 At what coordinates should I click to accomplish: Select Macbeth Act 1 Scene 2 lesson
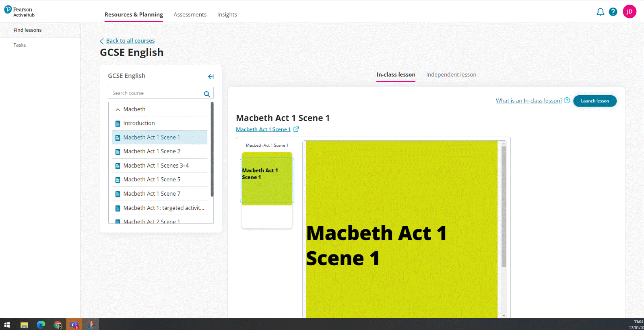click(x=152, y=152)
